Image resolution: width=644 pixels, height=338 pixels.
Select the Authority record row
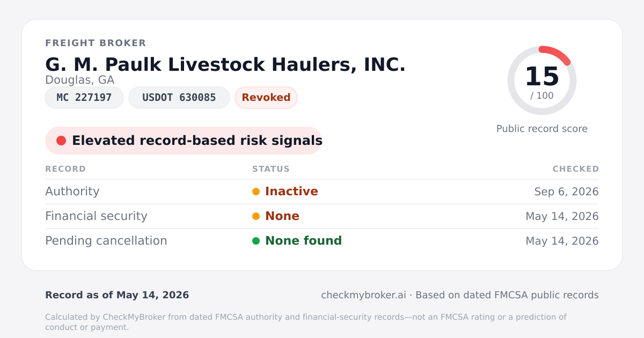(322, 192)
